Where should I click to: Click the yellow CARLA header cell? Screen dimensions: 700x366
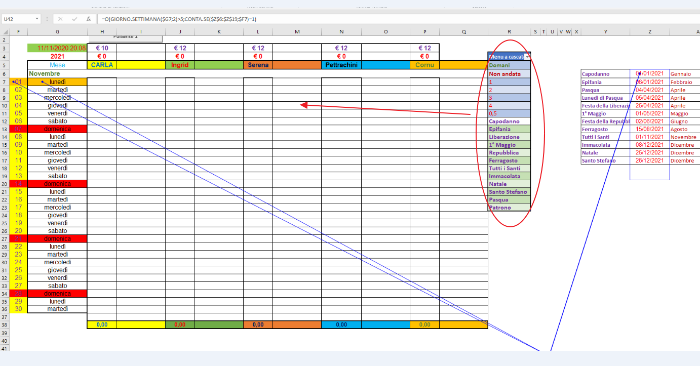pyautogui.click(x=102, y=65)
